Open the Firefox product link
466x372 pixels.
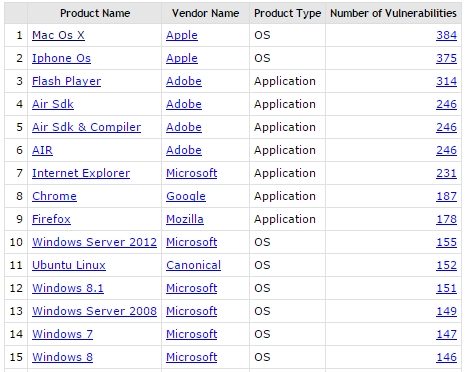click(51, 219)
